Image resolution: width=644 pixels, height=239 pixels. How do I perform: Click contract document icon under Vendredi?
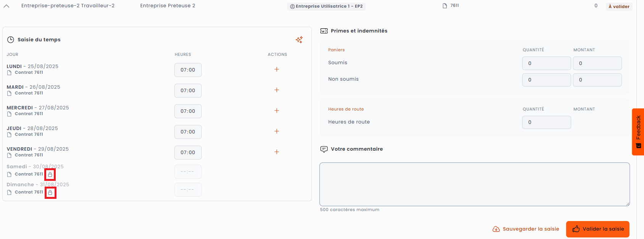click(9, 155)
